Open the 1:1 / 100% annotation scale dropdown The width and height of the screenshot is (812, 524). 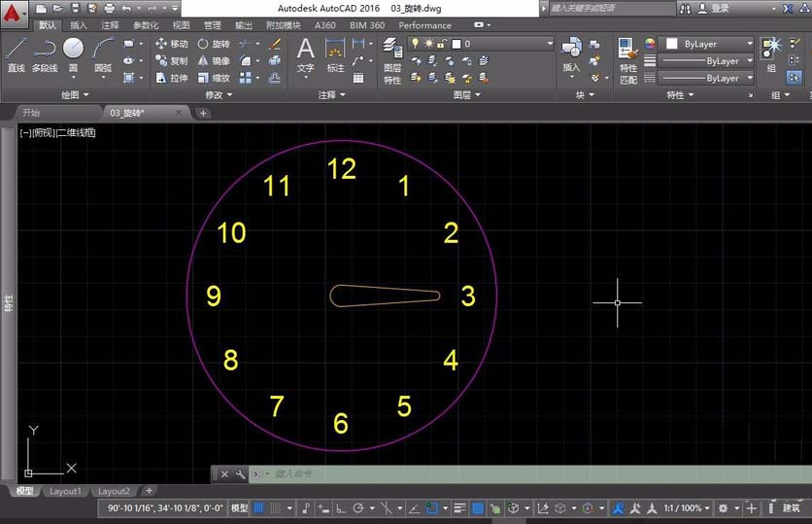(683, 508)
